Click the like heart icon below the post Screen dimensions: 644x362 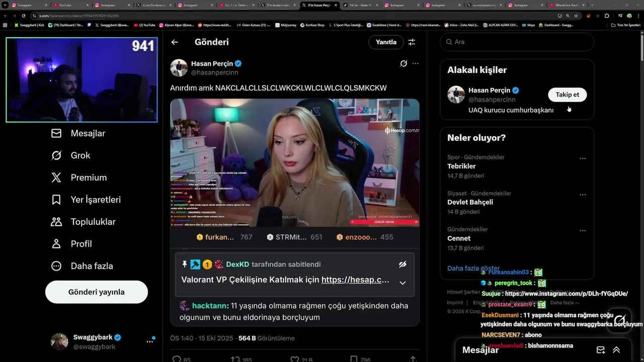coord(295,359)
